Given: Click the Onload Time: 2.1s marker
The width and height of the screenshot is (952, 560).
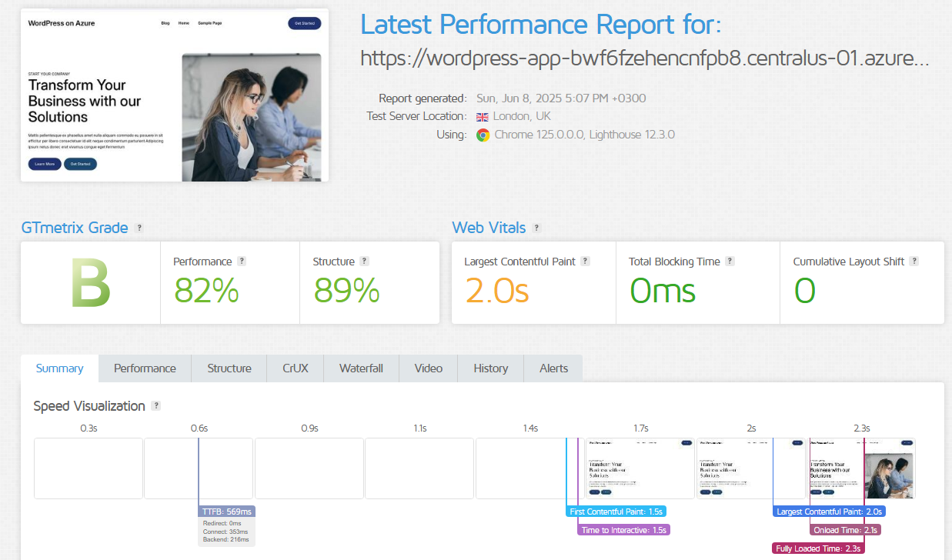Looking at the screenshot, I should [846, 530].
